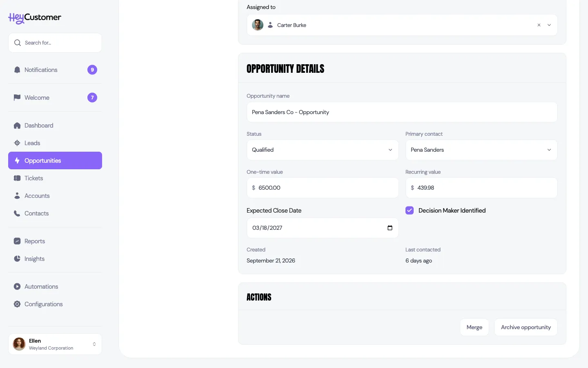Click the Automations play icon
Viewport: 588px width, 368px height.
[x=17, y=287]
